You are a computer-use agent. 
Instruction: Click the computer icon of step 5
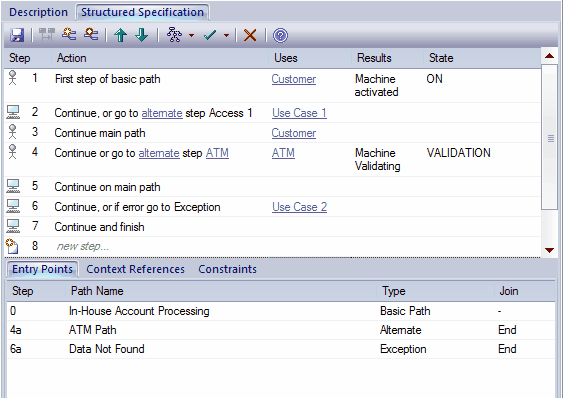13,186
